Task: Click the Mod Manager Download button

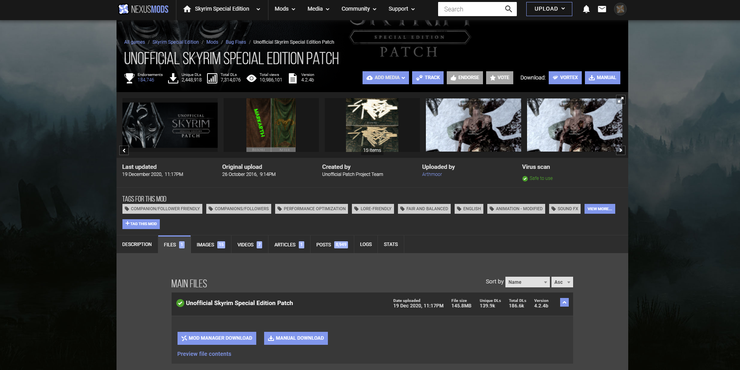Action: tap(217, 338)
